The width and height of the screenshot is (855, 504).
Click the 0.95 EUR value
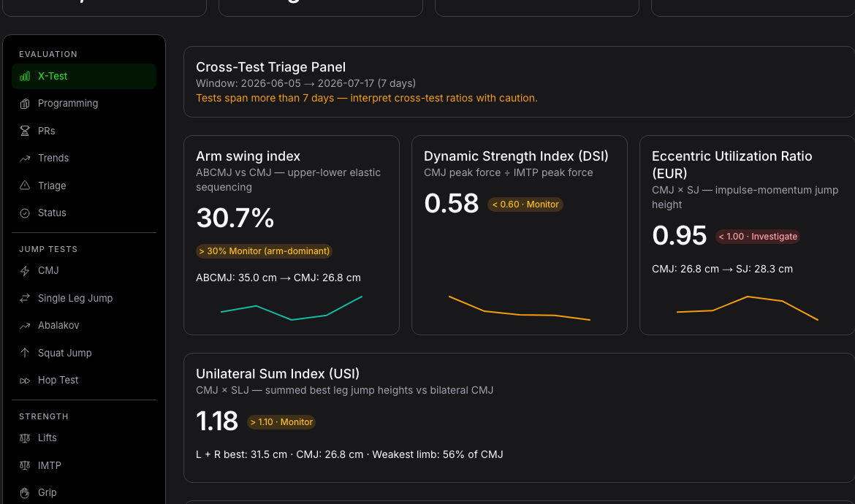pos(680,236)
